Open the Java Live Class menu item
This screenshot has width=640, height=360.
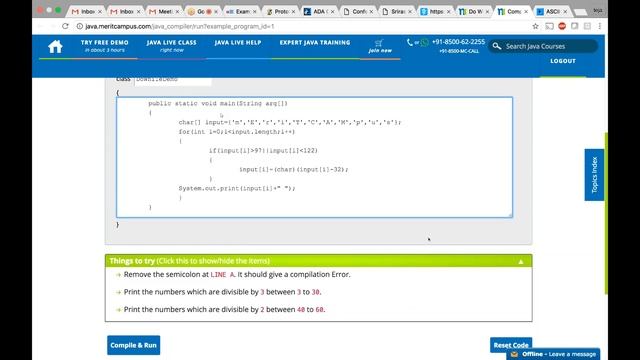click(x=171, y=46)
